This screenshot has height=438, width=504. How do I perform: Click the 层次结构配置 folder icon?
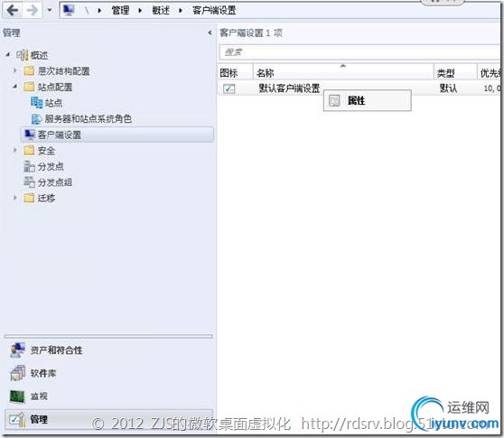point(29,70)
